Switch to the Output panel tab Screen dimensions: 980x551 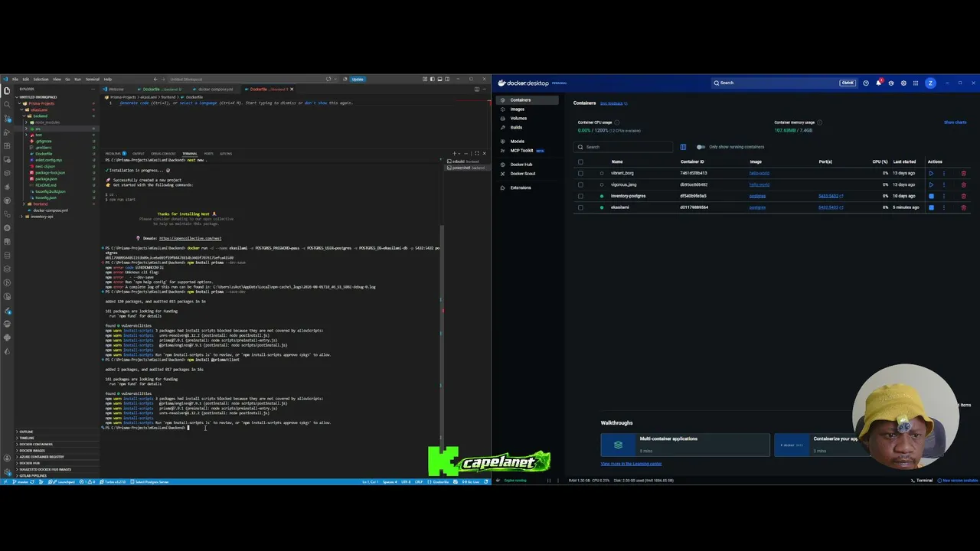click(x=139, y=154)
